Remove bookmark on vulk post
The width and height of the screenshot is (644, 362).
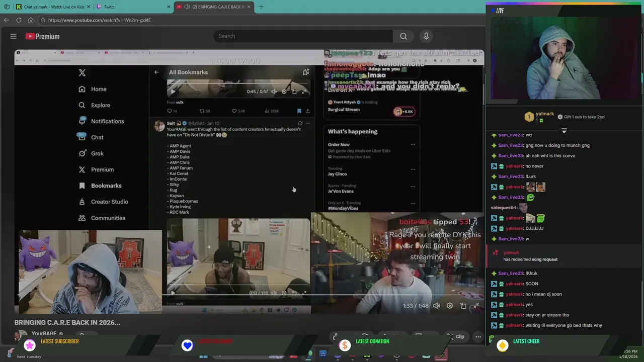(299, 111)
